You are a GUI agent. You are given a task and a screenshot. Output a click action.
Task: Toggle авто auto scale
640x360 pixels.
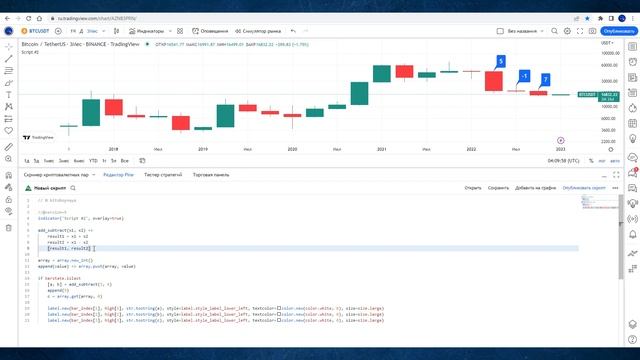[615, 161]
